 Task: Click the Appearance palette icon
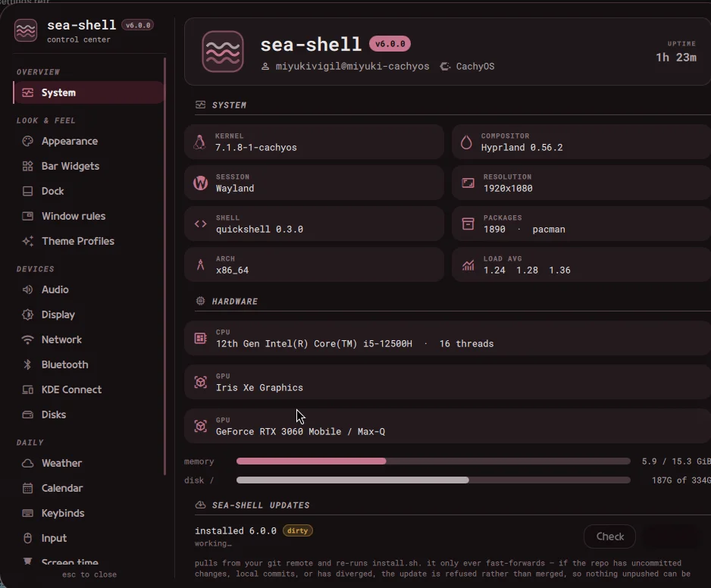(27, 141)
